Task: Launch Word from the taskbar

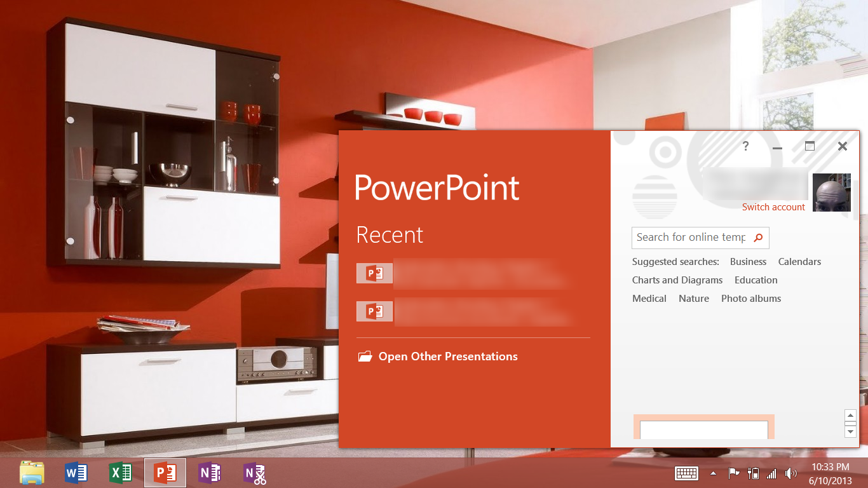Action: click(76, 473)
